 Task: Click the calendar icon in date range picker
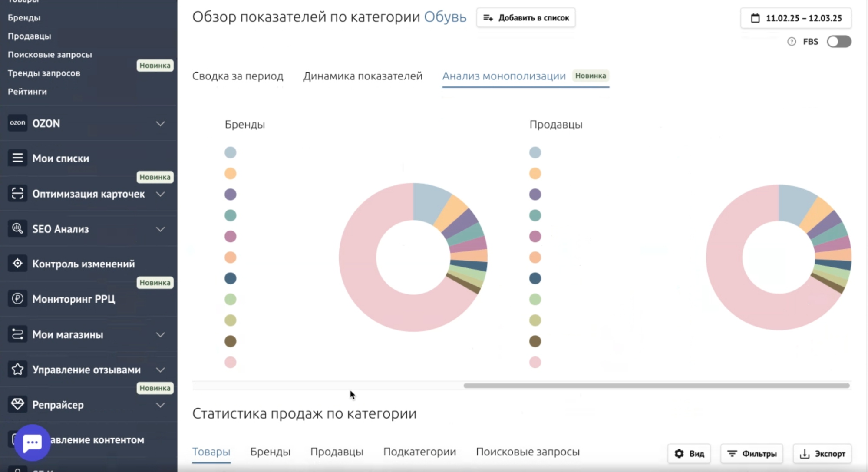755,18
